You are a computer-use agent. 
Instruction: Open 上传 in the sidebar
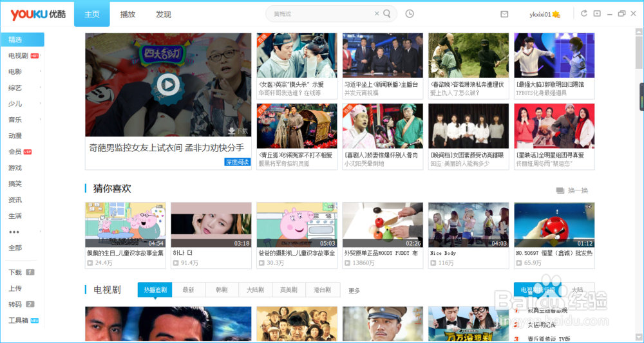pos(15,288)
